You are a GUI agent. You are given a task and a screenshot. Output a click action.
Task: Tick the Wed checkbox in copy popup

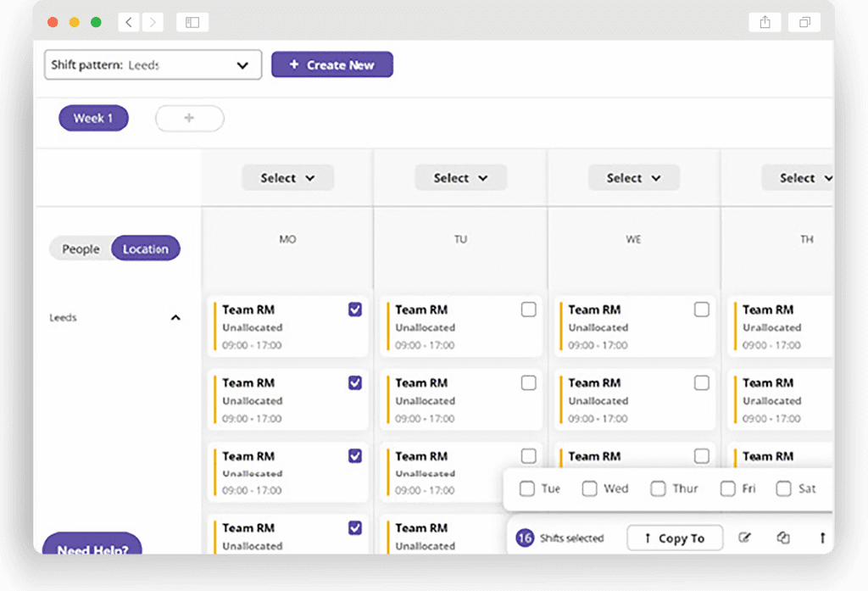[x=590, y=488]
